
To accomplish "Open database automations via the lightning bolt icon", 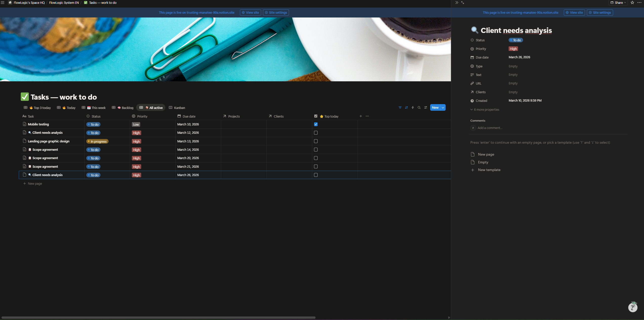I will (x=413, y=107).
